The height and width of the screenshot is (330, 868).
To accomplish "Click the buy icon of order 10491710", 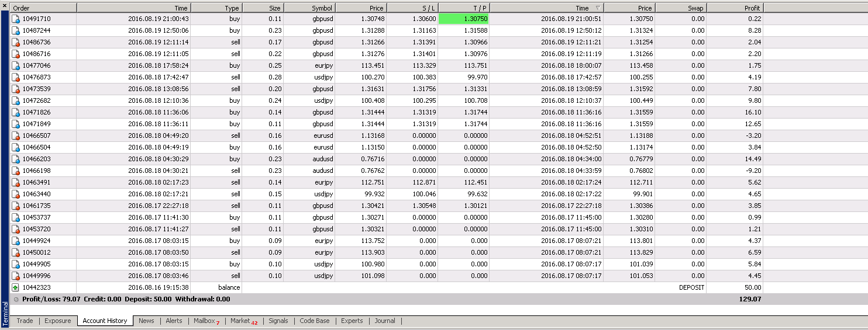I will point(16,19).
